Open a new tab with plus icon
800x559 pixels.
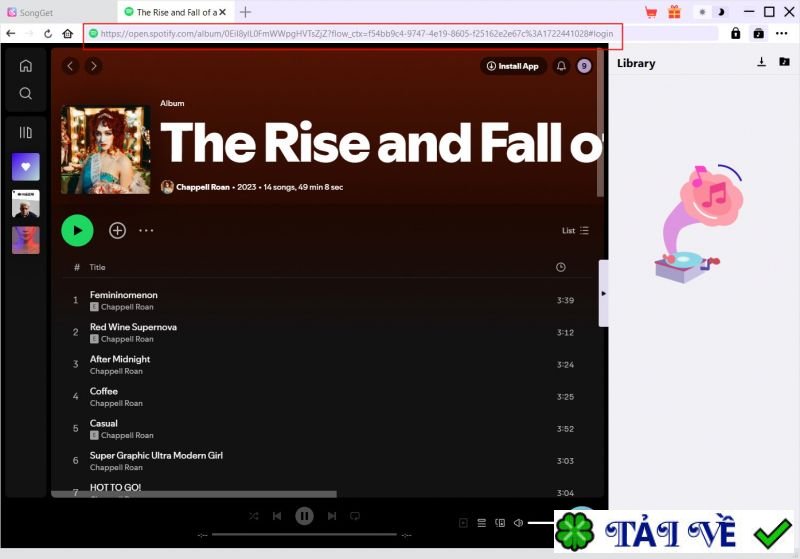click(x=245, y=12)
